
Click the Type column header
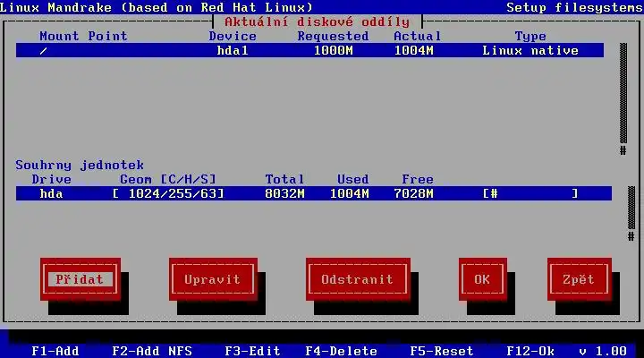tap(530, 36)
